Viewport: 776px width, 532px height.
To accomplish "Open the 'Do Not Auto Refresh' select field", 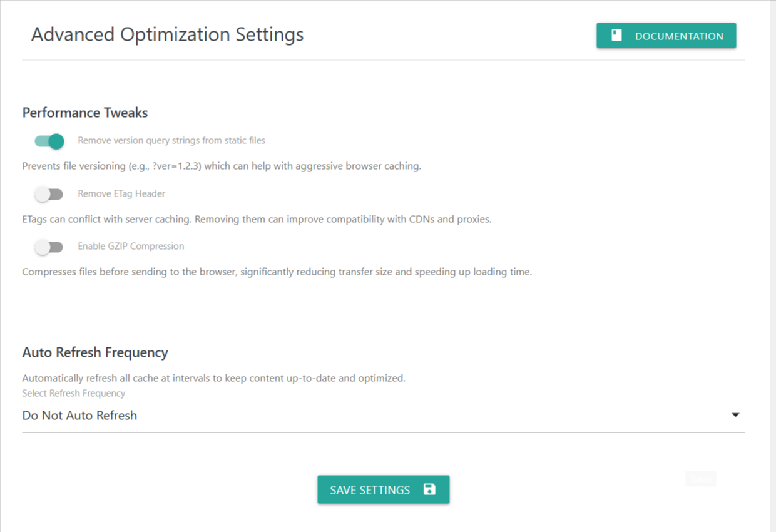I will coord(375,416).
